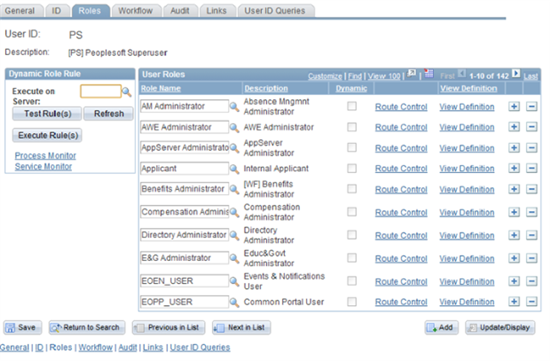
Task: Click Return to Search button
Action: point(87,328)
